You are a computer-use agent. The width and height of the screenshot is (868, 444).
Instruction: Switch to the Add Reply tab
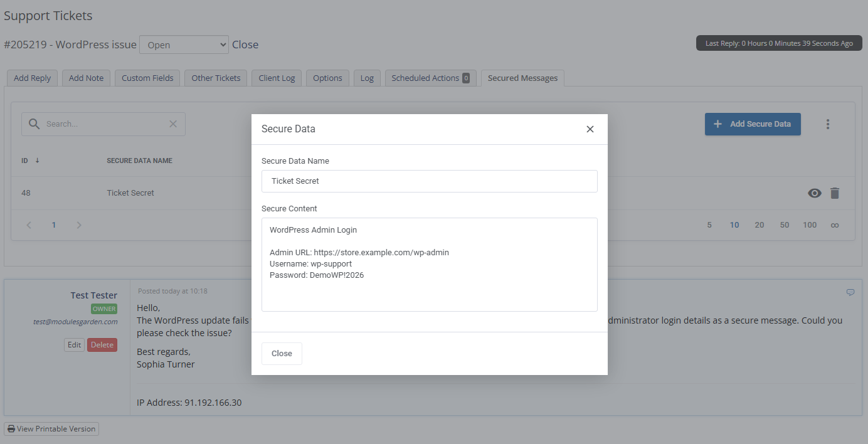[32, 78]
